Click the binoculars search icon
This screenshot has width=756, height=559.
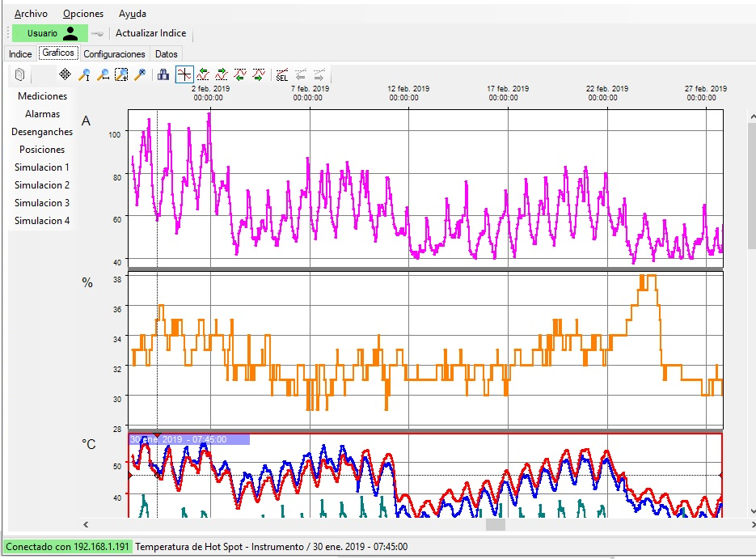coord(163,74)
